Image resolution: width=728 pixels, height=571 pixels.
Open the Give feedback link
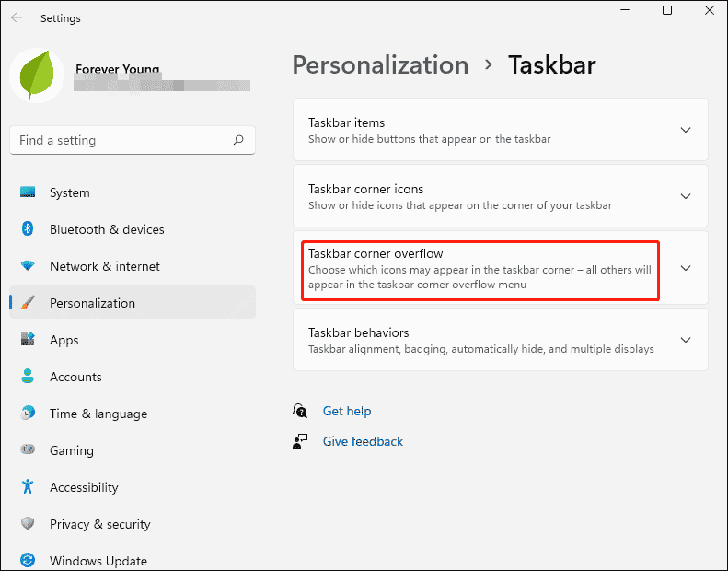point(363,441)
